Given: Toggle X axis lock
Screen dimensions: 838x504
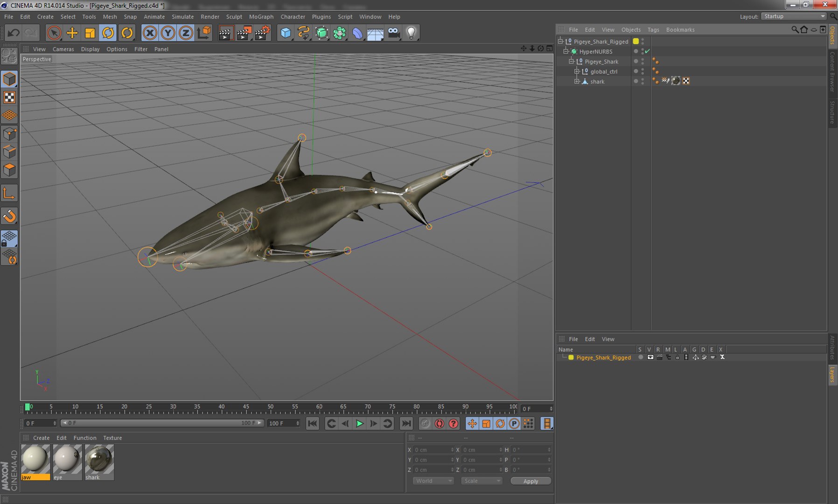Looking at the screenshot, I should [x=150, y=33].
